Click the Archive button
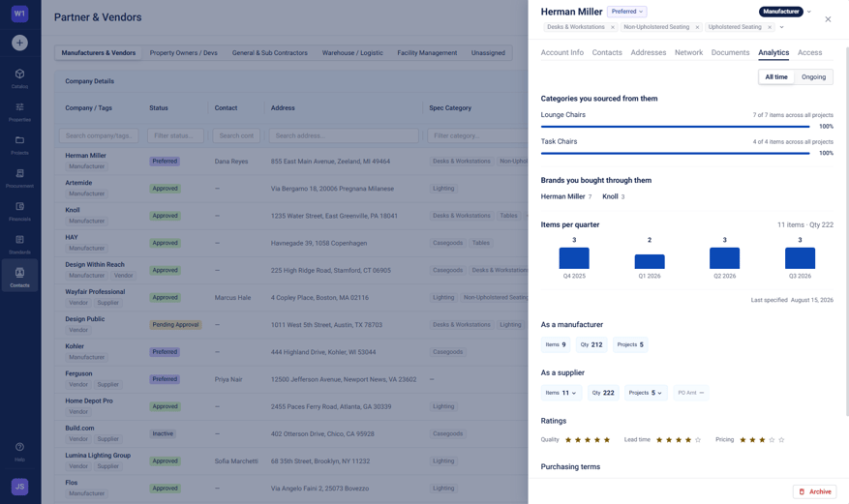Image resolution: width=849 pixels, height=504 pixels. [x=815, y=491]
